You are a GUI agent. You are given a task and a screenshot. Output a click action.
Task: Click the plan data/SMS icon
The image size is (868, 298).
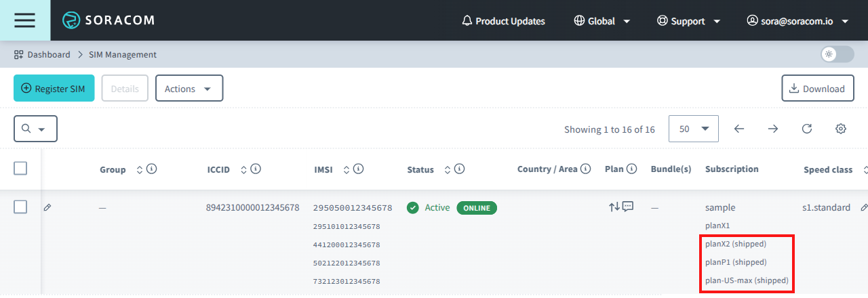click(621, 207)
